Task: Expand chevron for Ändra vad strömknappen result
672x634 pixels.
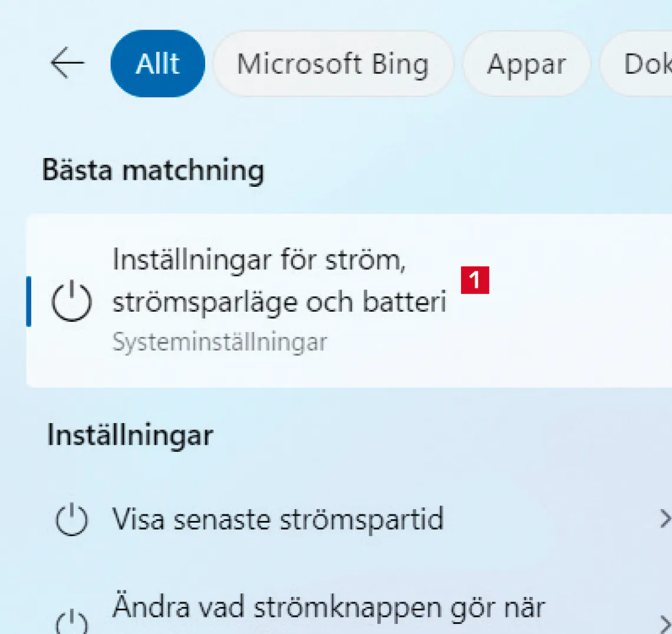Action: tap(664, 622)
